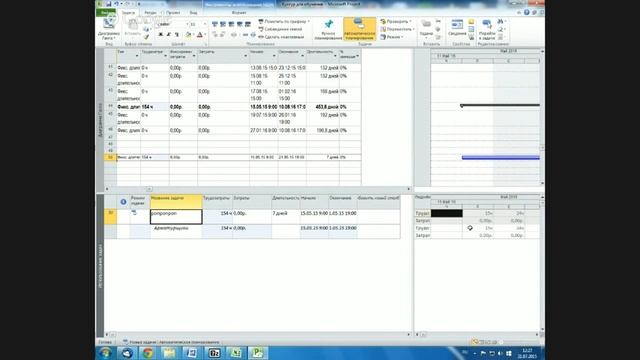Toggle Bold font formatting
Viewport: 640px width, 360px height.
coord(161,35)
